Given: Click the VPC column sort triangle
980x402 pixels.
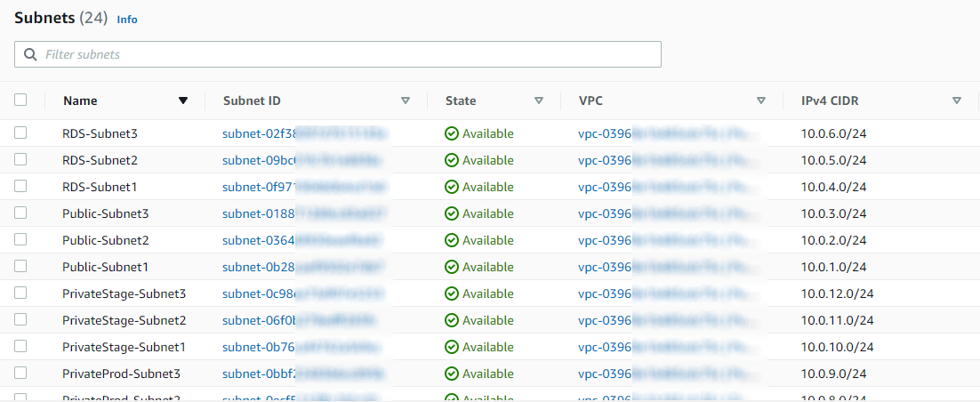Looking at the screenshot, I should (761, 101).
